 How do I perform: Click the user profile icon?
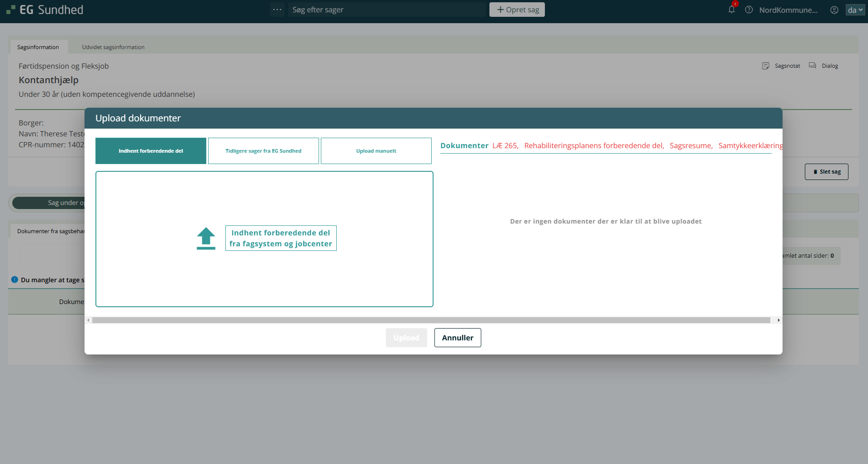click(834, 10)
